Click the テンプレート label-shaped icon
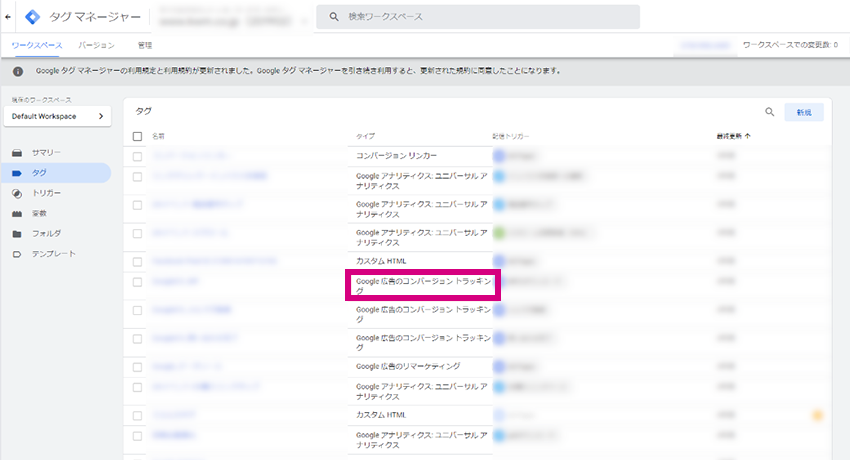 tap(17, 254)
